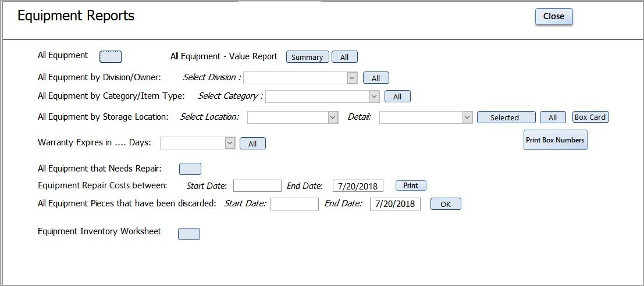The height and width of the screenshot is (286, 644).
Task: Expand the Warranty Expires days dropdown
Action: pyautogui.click(x=229, y=143)
